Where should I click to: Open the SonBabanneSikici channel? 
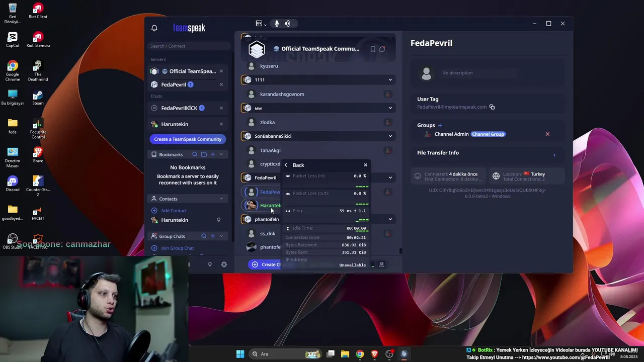coord(318,136)
